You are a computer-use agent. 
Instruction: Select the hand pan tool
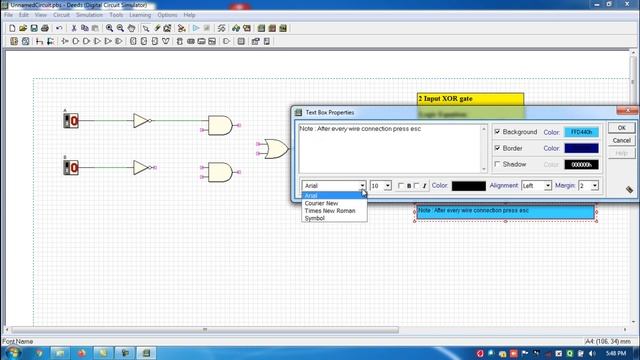coord(131,28)
